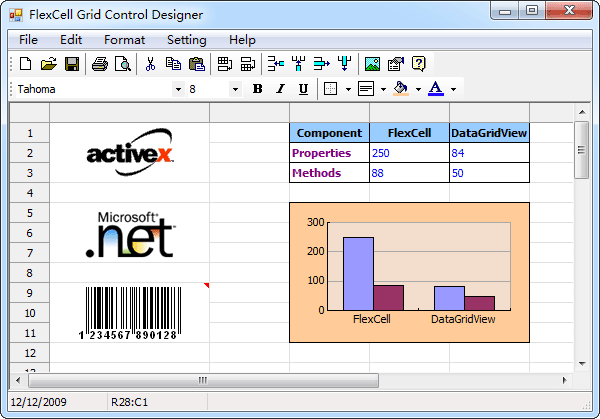This screenshot has height=419, width=600.
Task: Click the cell containing 88
Action: pos(409,173)
